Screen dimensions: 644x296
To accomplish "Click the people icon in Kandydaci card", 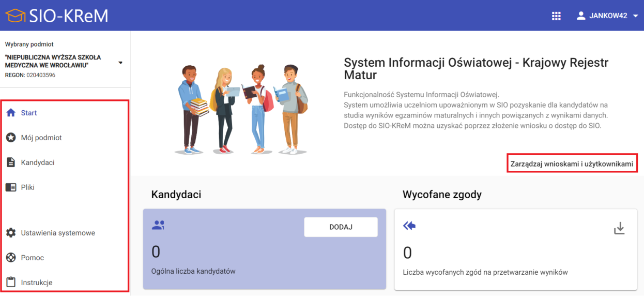I will point(158,225).
